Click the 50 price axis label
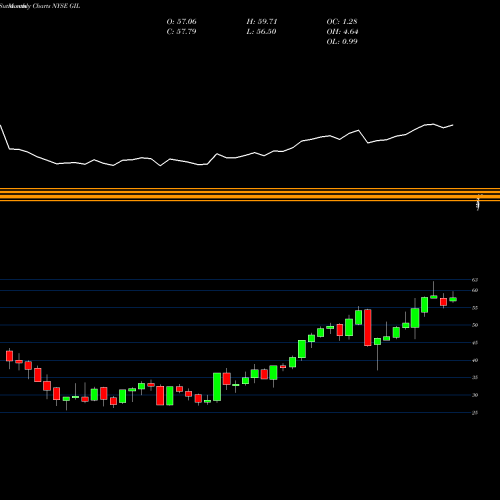This screenshot has width=500, height=500. 475,325
